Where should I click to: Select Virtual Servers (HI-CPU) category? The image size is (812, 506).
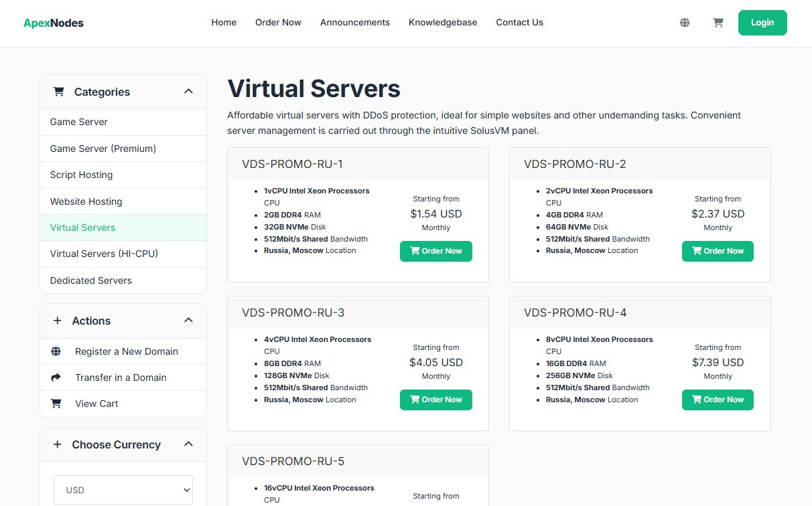[x=123, y=254]
